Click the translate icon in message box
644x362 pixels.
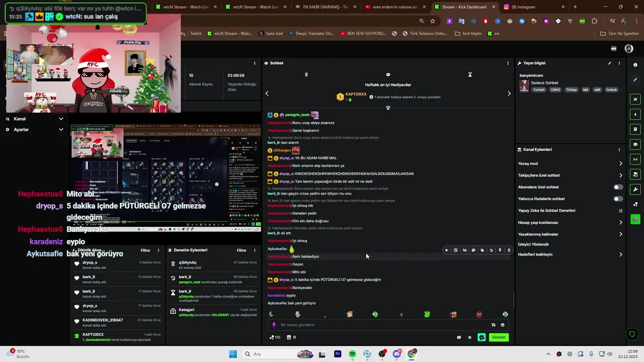[x=494, y=325]
